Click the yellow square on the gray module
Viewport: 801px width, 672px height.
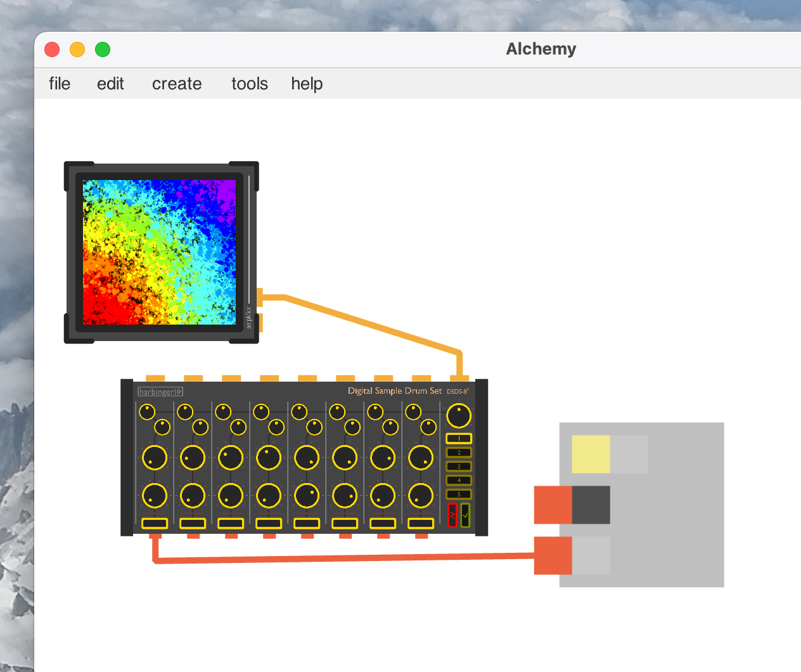(591, 454)
